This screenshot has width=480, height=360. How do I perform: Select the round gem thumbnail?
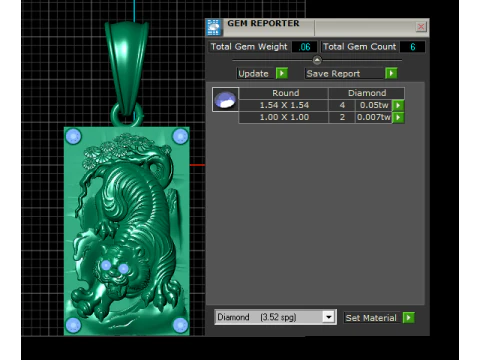tap(225, 99)
